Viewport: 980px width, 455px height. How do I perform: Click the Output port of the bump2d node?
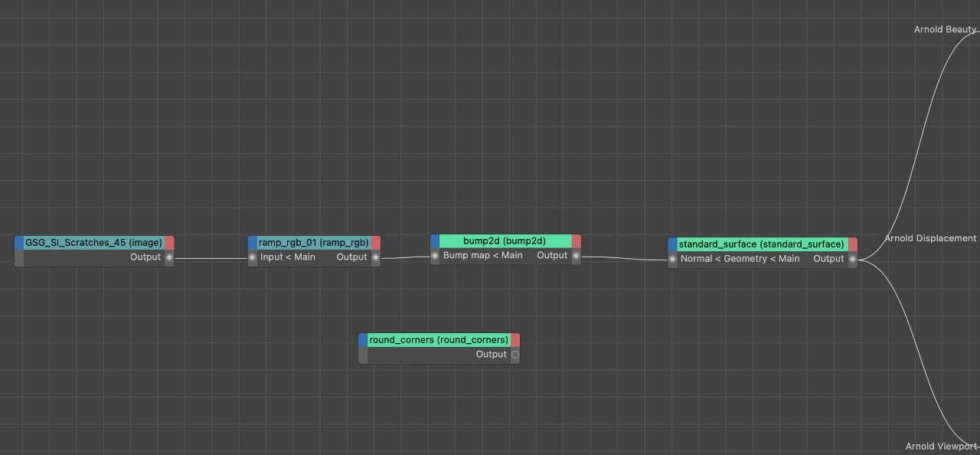coord(576,255)
